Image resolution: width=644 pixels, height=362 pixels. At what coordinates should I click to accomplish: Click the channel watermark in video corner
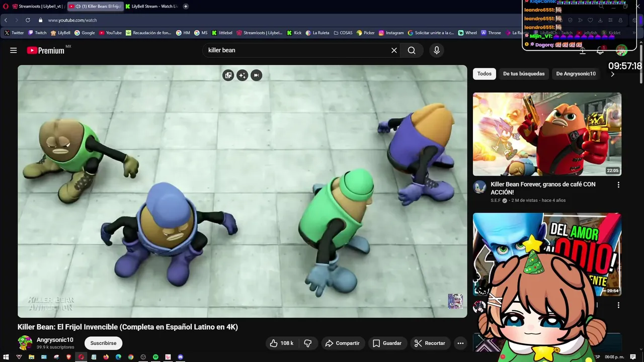(455, 301)
